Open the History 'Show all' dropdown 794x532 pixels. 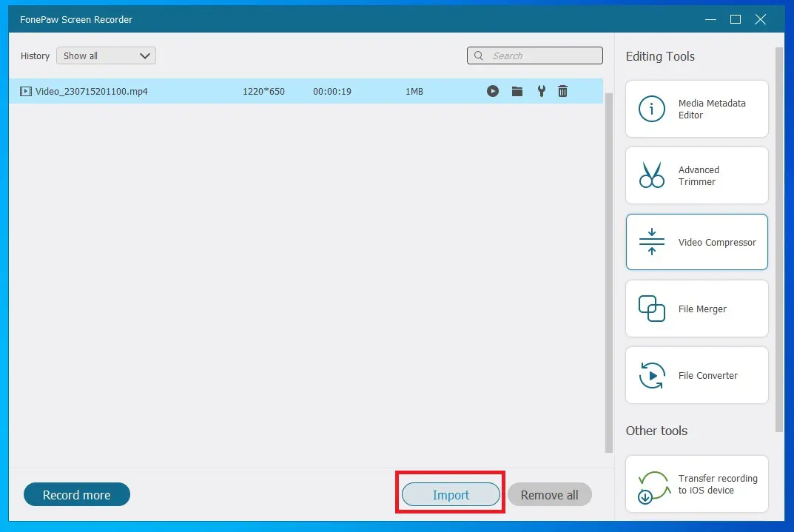(x=106, y=55)
